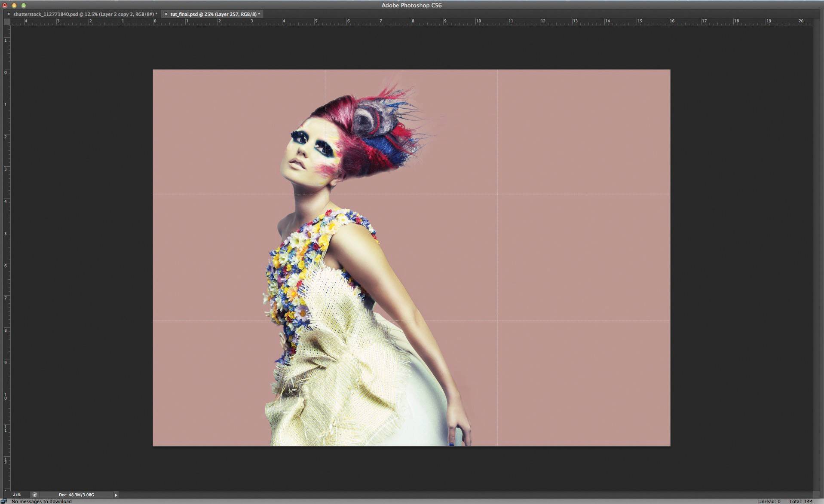The image size is (824, 504).
Task: Select the tut_final.psd document tab
Action: click(x=215, y=14)
